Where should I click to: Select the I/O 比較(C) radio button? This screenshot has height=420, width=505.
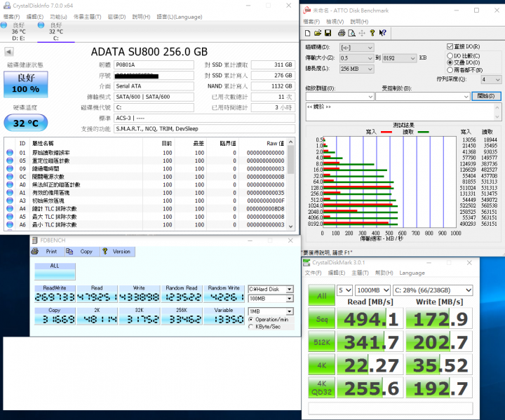coord(450,55)
